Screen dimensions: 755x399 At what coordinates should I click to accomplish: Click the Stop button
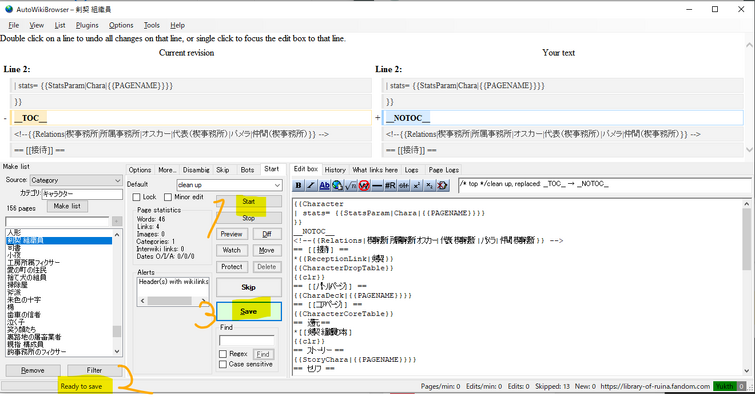pyautogui.click(x=248, y=218)
